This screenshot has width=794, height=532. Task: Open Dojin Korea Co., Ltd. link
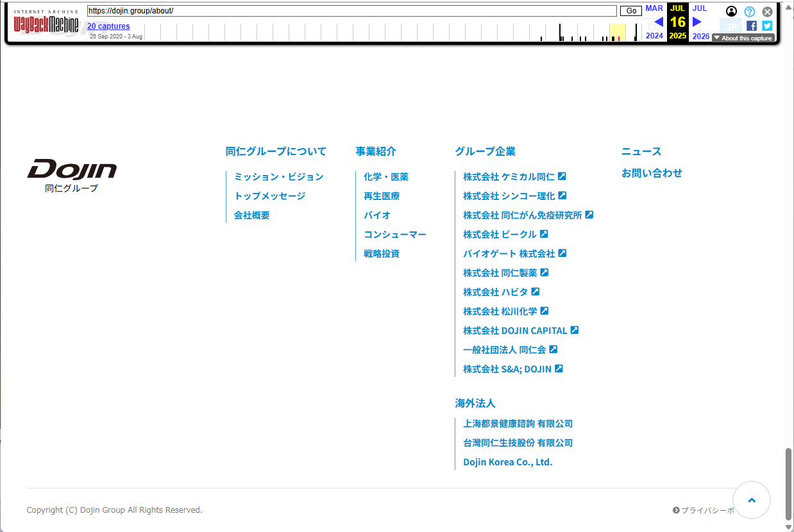coord(508,462)
